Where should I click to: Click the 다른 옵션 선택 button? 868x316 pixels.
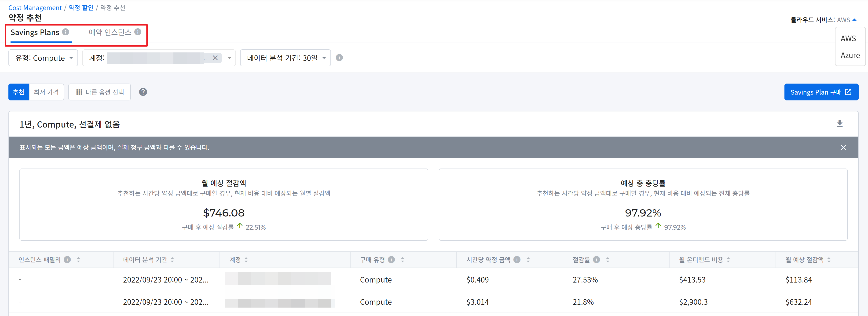pyautogui.click(x=100, y=92)
